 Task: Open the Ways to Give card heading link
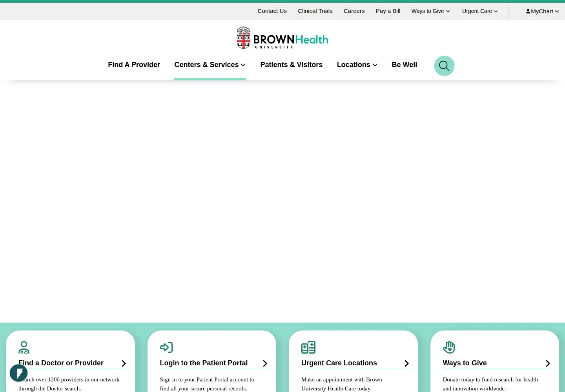click(465, 363)
